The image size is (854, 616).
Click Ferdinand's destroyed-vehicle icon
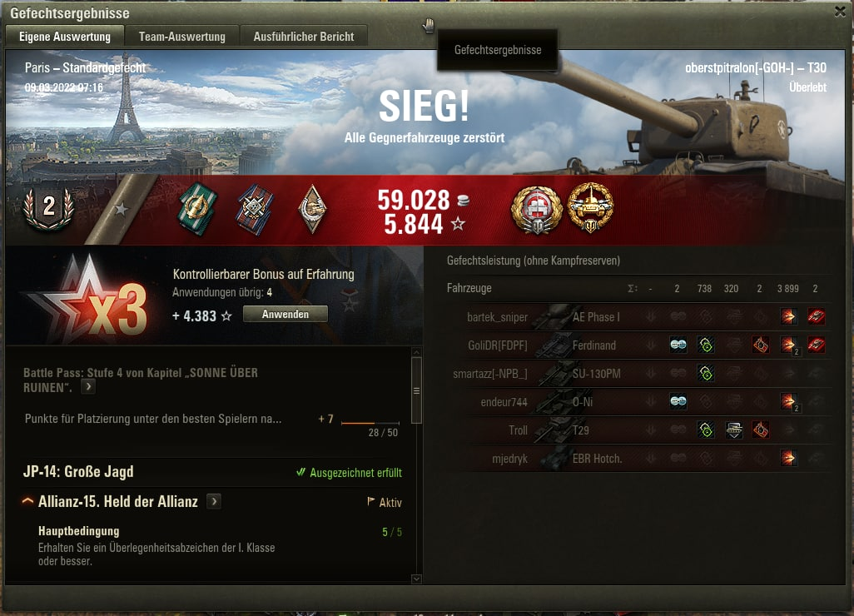coord(816,345)
